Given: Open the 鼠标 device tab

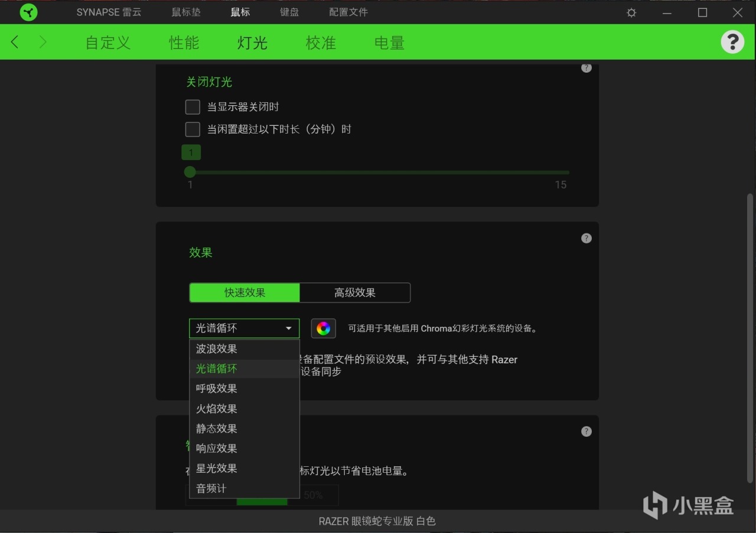Looking at the screenshot, I should click(x=240, y=12).
